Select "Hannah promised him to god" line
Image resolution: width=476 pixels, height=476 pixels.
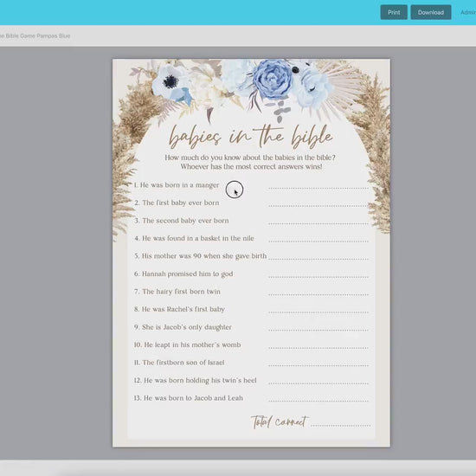[183, 273]
